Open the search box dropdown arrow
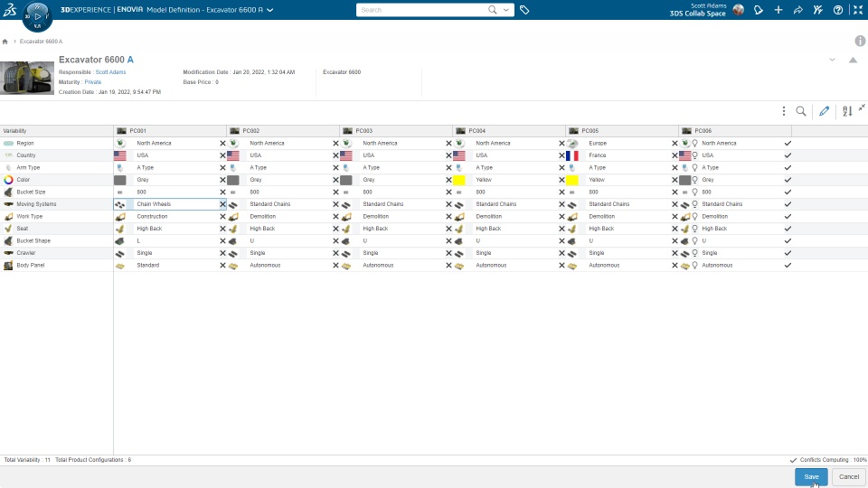 pos(506,10)
